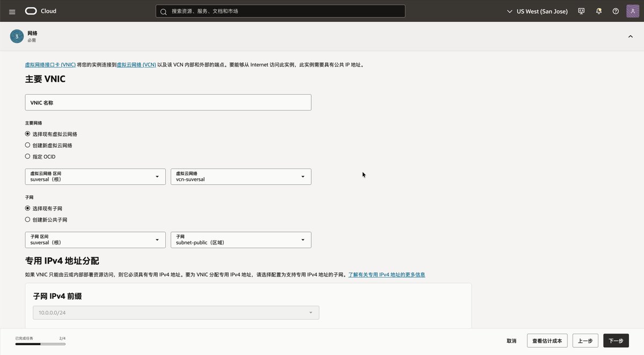Focus the VNIC 名称 input field
644x355 pixels.
pos(168,103)
